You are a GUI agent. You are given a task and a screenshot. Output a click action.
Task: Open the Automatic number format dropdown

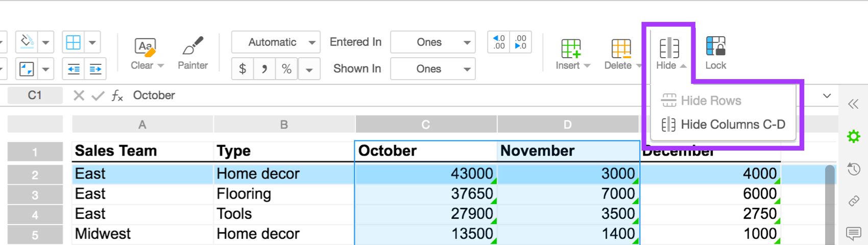[276, 42]
